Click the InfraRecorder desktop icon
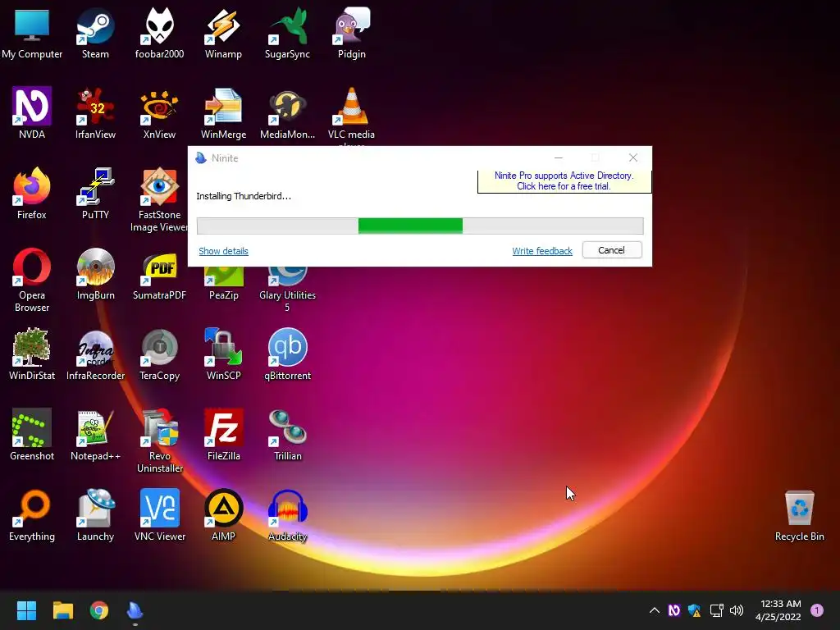840x630 pixels. pyautogui.click(x=95, y=354)
